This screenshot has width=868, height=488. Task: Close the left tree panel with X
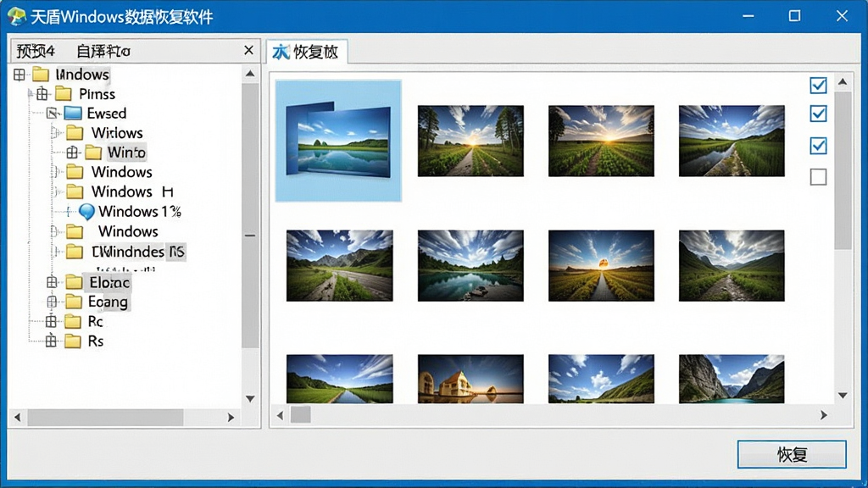tap(248, 50)
